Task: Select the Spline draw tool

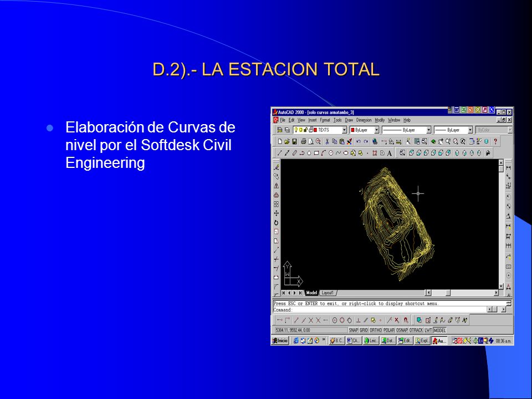Action: click(338, 153)
